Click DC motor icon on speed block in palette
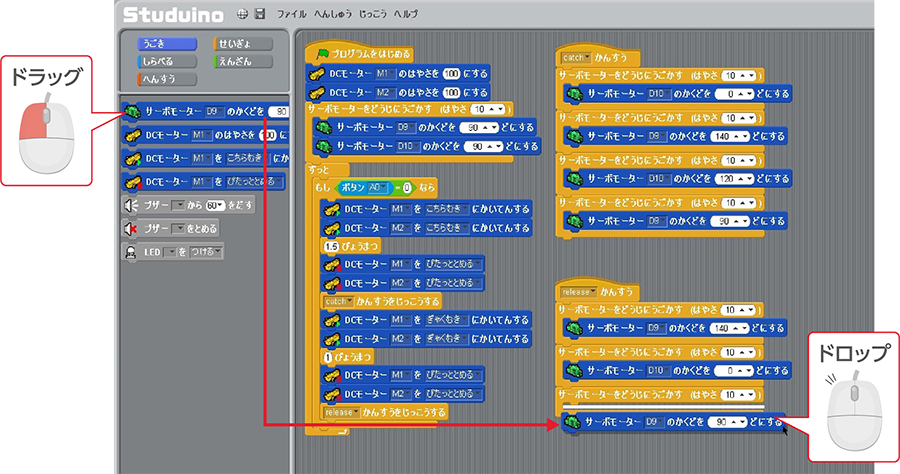Screen dimensions: 900x474 click(132, 134)
